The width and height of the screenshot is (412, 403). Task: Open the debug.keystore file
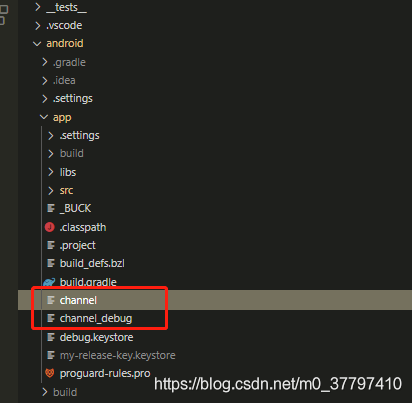point(97,337)
